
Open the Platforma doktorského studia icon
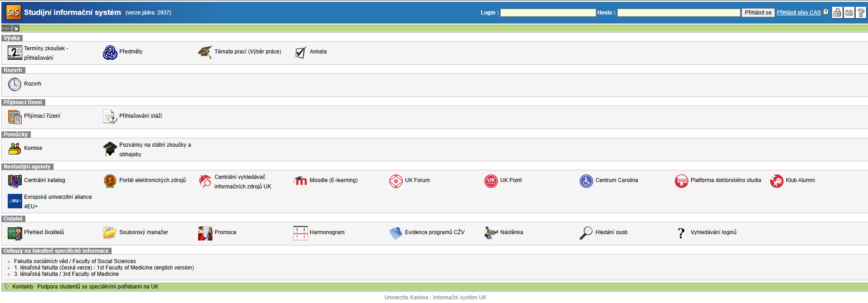pyautogui.click(x=682, y=181)
